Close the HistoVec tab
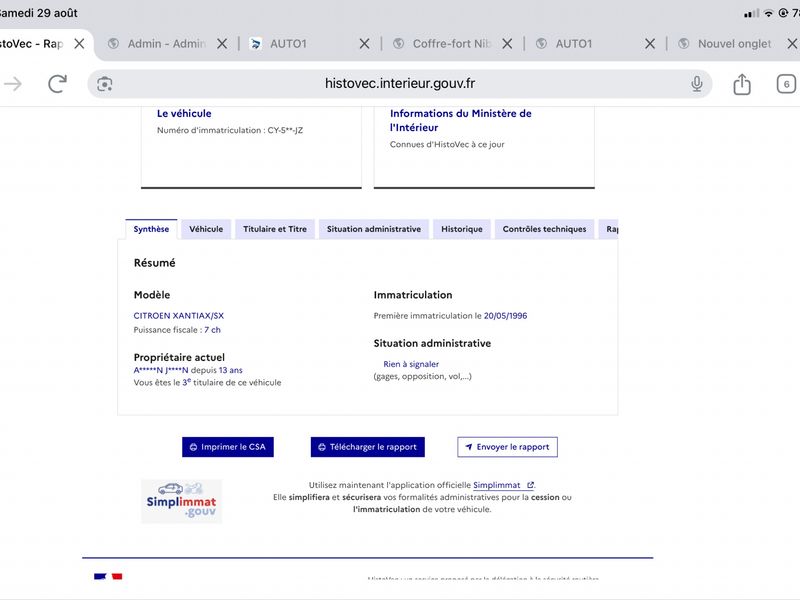This screenshot has height=600, width=800. (79, 44)
